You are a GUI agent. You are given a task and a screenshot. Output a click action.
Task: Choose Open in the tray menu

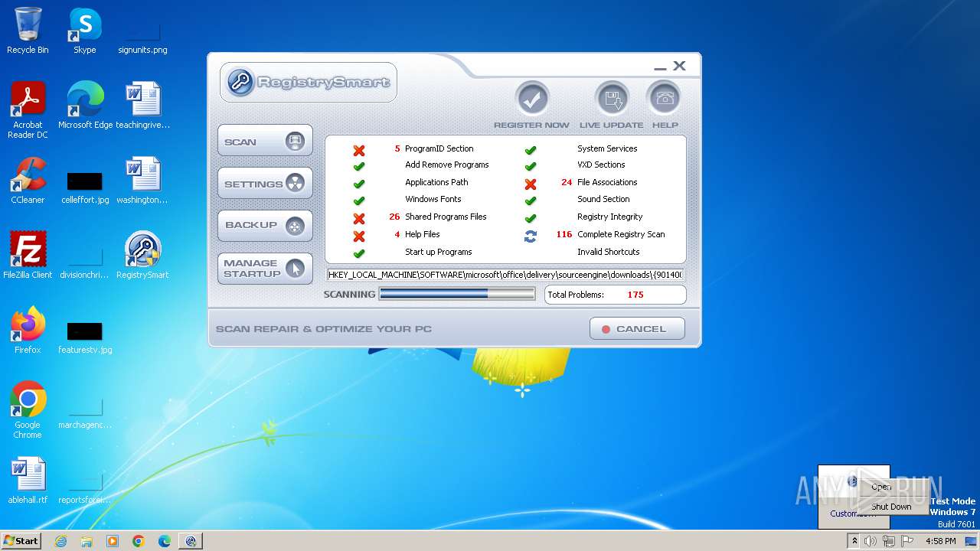[x=881, y=487]
